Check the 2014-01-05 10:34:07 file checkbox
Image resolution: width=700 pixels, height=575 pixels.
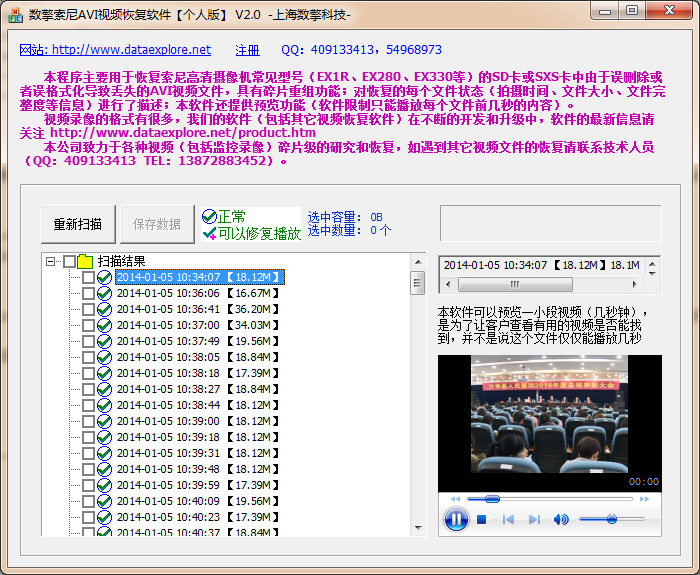tap(88, 277)
